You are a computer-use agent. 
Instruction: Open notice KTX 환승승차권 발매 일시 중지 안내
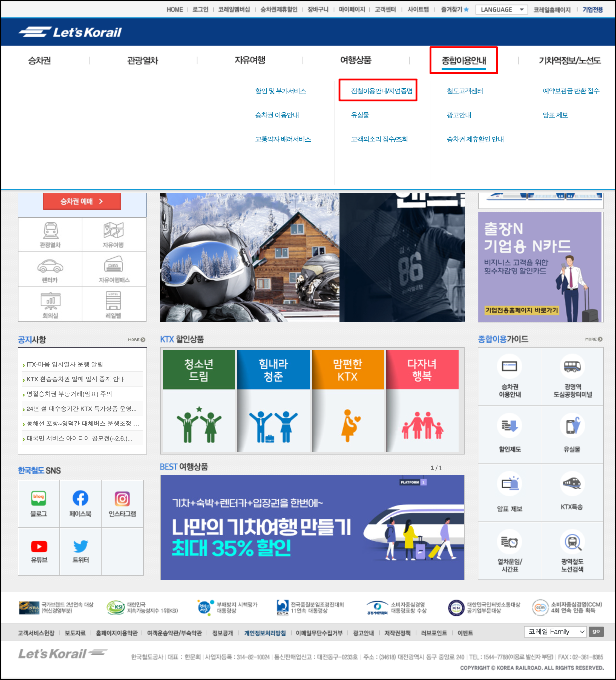click(x=76, y=379)
